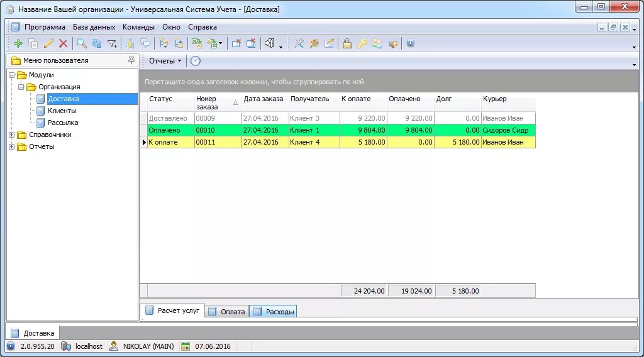Expand the Справочники tree node
The width and height of the screenshot is (644, 357).
[x=12, y=135]
